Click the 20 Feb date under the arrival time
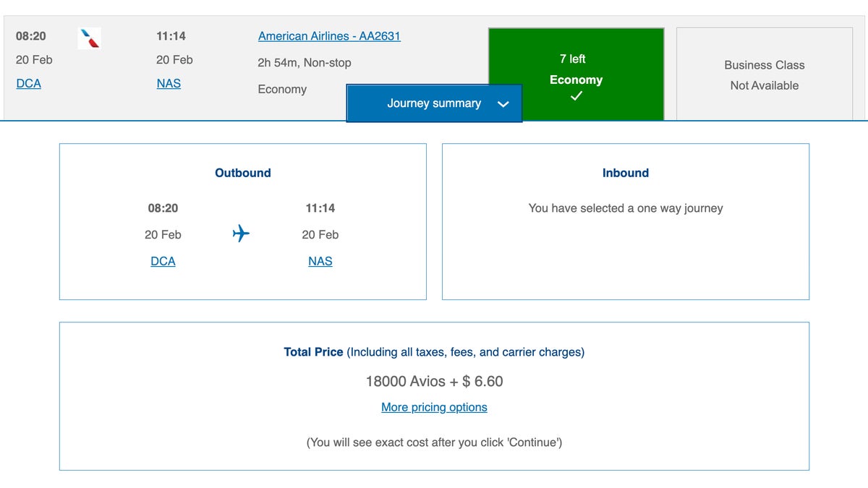The image size is (868, 488). click(172, 59)
